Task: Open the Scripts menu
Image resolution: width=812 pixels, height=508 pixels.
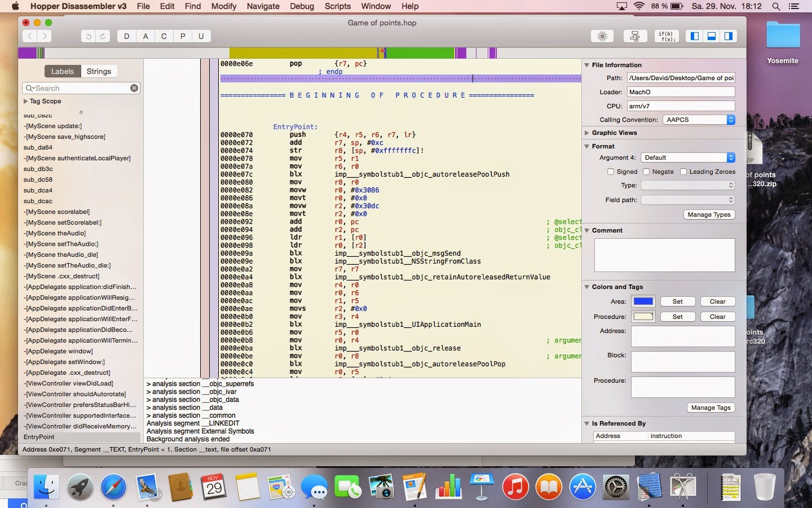Action: (x=338, y=6)
